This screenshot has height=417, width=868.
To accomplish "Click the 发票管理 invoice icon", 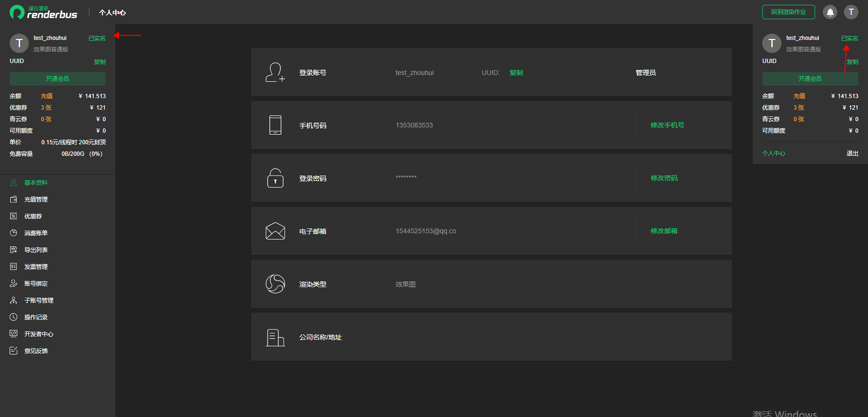I will 13,266.
